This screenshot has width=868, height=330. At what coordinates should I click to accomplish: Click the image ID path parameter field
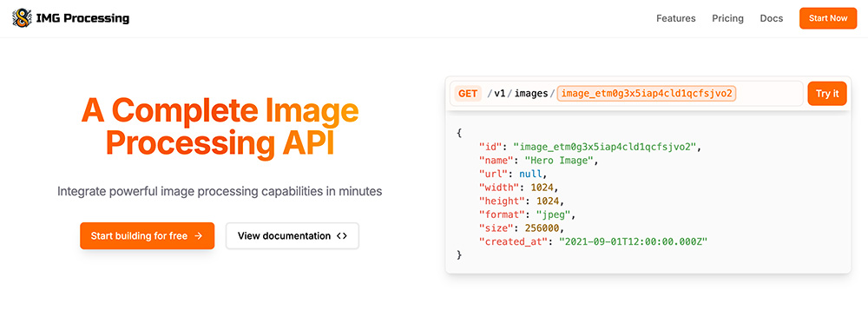click(647, 94)
